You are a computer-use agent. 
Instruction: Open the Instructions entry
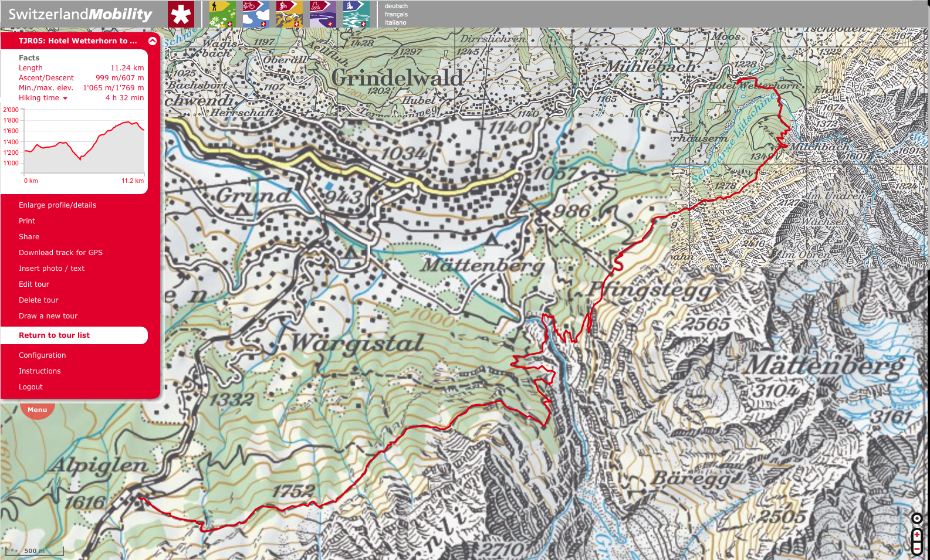click(x=40, y=371)
